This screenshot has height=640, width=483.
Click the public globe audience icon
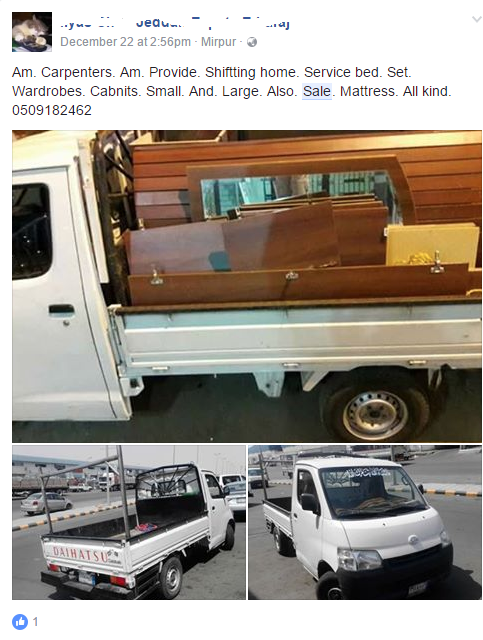tap(252, 42)
